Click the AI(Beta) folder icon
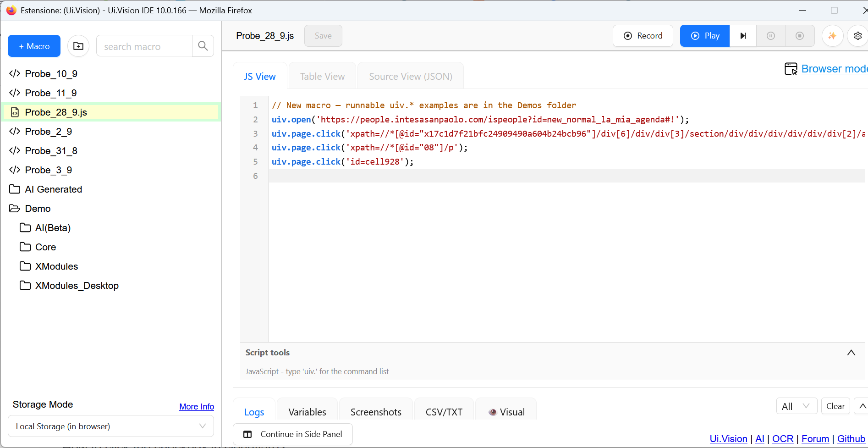 25,228
